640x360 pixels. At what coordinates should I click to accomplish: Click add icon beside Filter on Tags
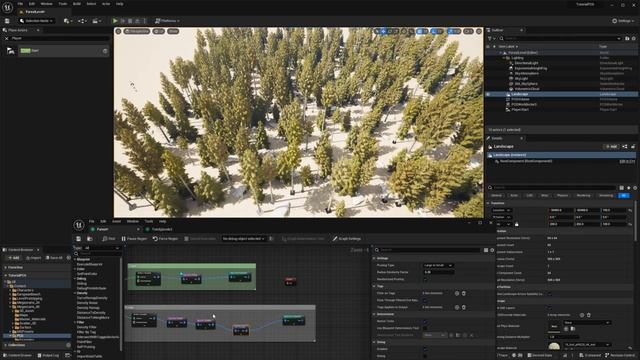[x=457, y=293]
